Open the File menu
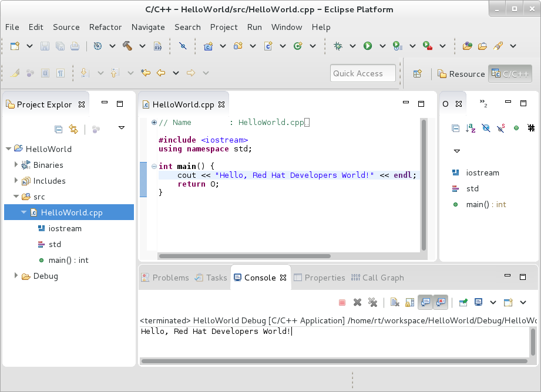 coord(12,27)
